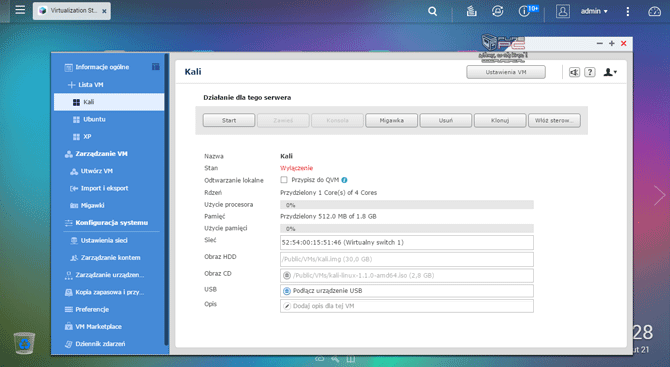The image size is (670, 367).
Task: Click the Przydzielony 1 Core(s) of 4 Cores text
Action: (329, 193)
